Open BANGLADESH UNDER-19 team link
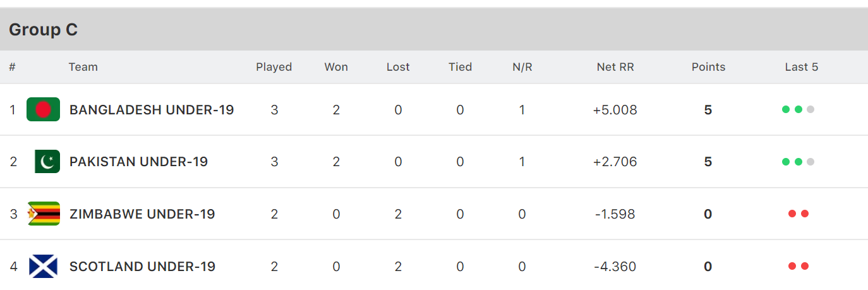Image resolution: width=868 pixels, height=290 pixels. (x=152, y=110)
